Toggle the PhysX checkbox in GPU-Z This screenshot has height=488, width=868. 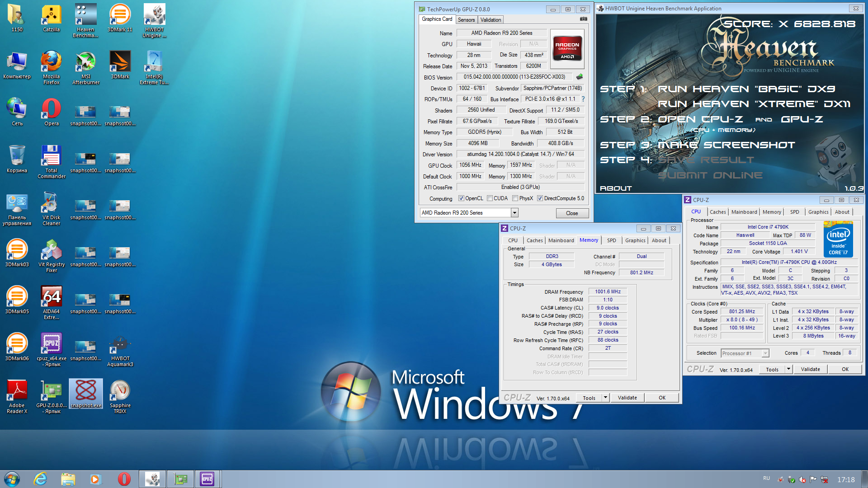point(515,198)
